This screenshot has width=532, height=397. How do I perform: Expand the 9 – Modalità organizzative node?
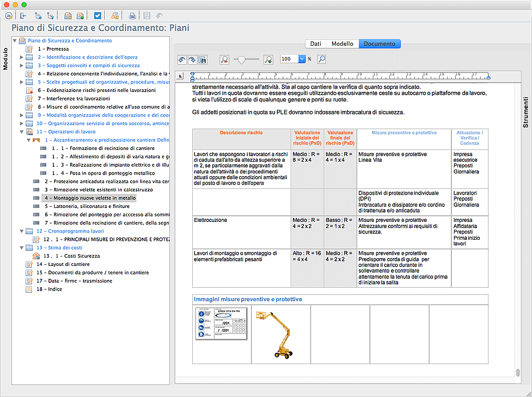tap(22, 115)
